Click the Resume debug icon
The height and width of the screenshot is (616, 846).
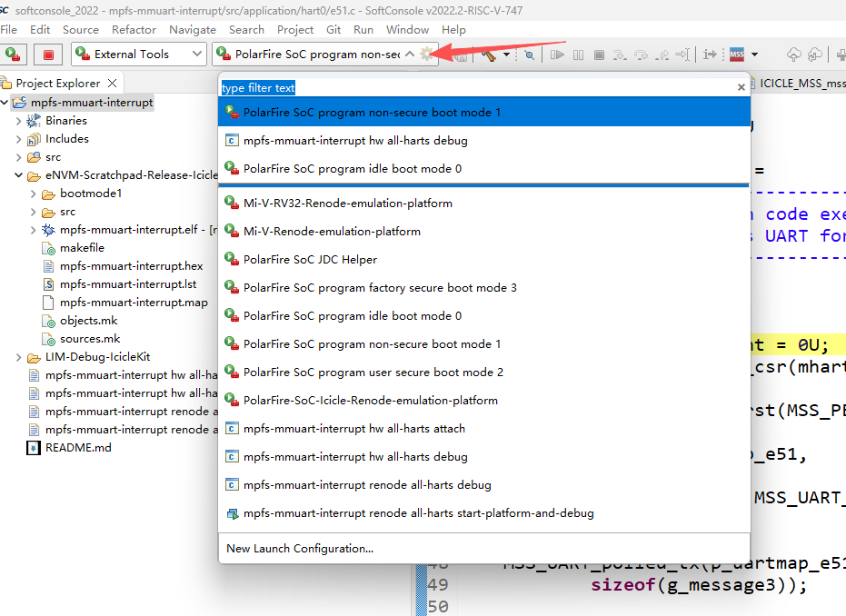(x=557, y=55)
